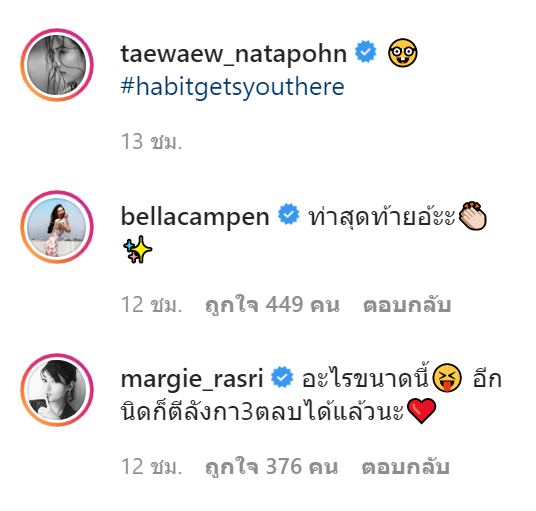The height and width of the screenshot is (511, 536).
Task: Click the squinting tongue-out emoji
Action: tap(447, 378)
